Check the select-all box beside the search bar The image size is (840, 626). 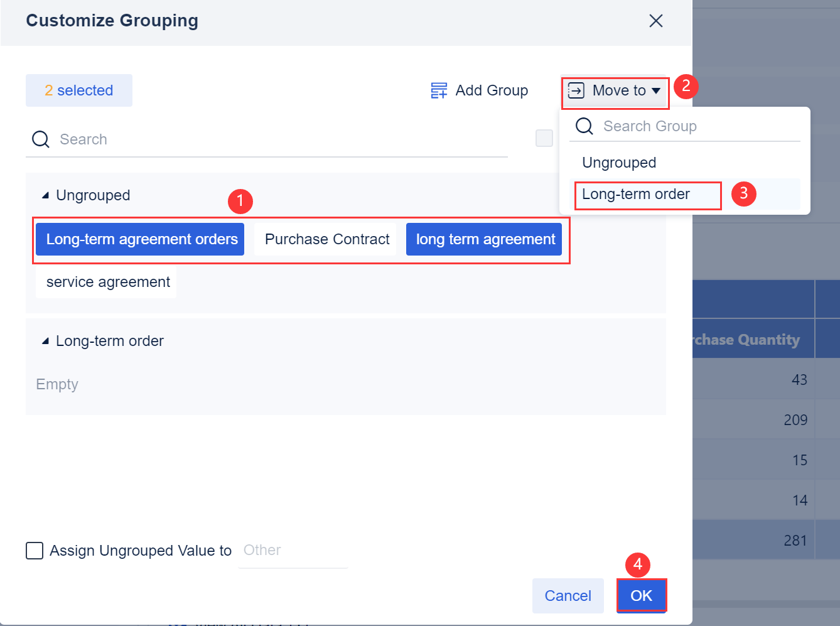click(x=544, y=138)
